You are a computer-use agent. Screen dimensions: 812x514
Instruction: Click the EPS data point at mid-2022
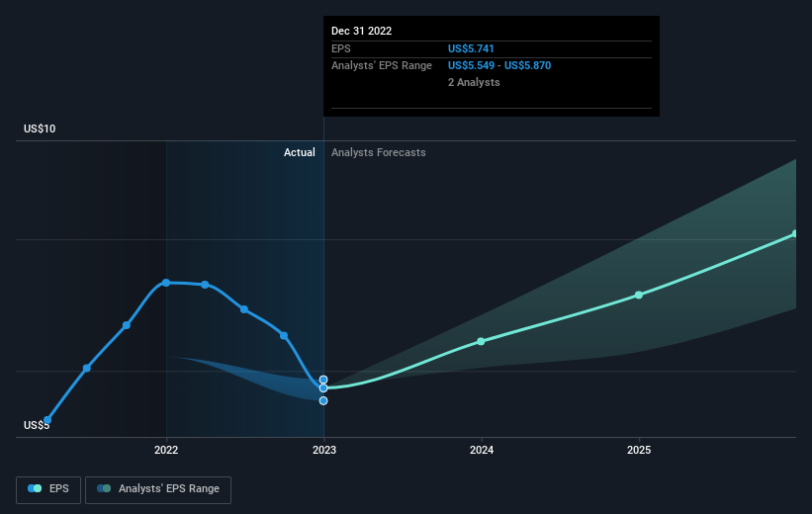tap(244, 309)
